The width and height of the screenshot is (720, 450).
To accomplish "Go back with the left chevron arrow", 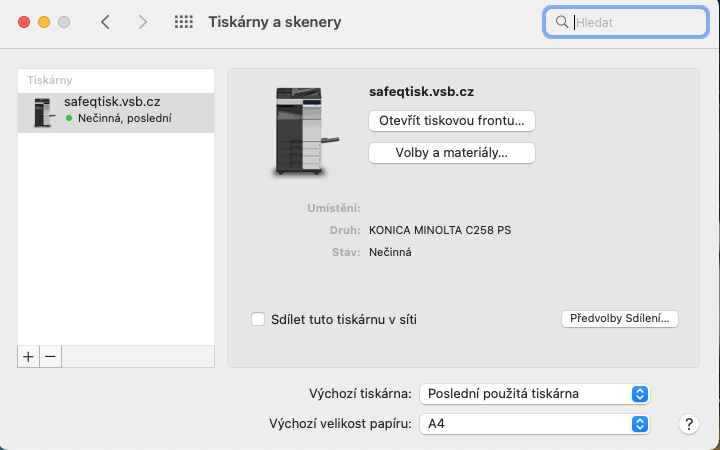I will (105, 22).
